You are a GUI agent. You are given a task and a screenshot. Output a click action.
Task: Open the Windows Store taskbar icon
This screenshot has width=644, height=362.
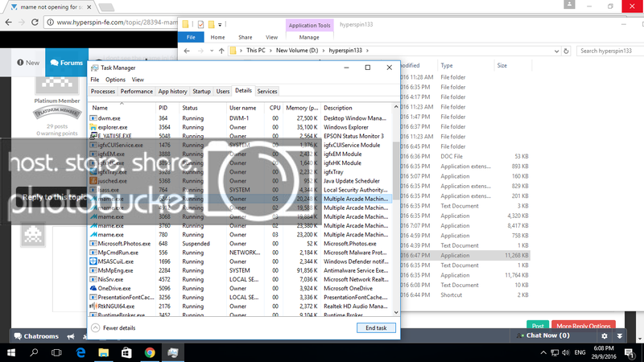point(127,352)
